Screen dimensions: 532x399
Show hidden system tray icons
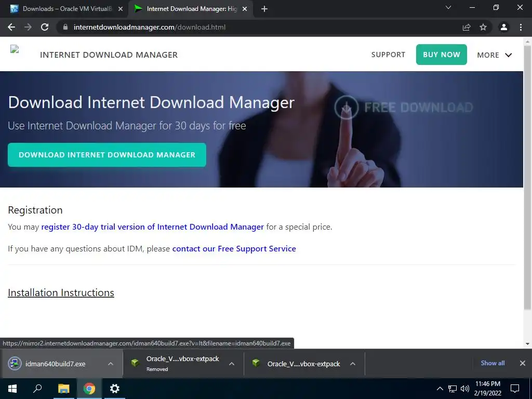click(440, 389)
